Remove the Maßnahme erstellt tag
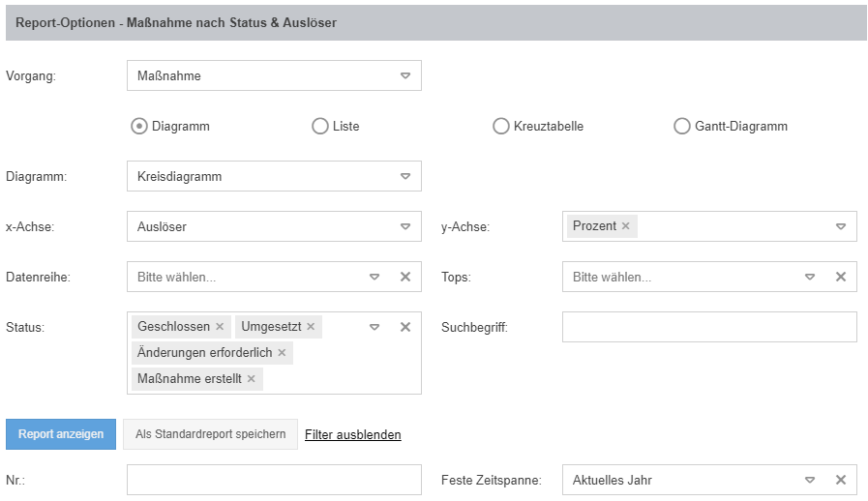Viewport: 868px width, 501px height. tap(251, 379)
